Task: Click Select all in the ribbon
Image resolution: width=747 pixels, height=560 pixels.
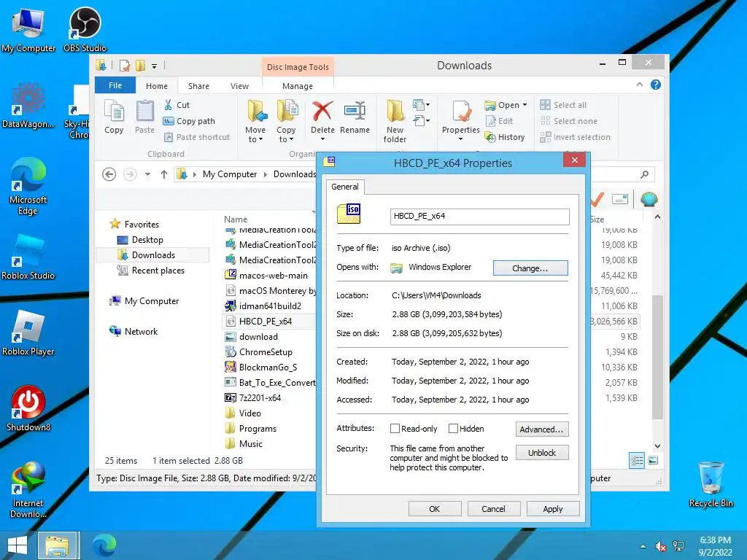Action: pos(564,105)
